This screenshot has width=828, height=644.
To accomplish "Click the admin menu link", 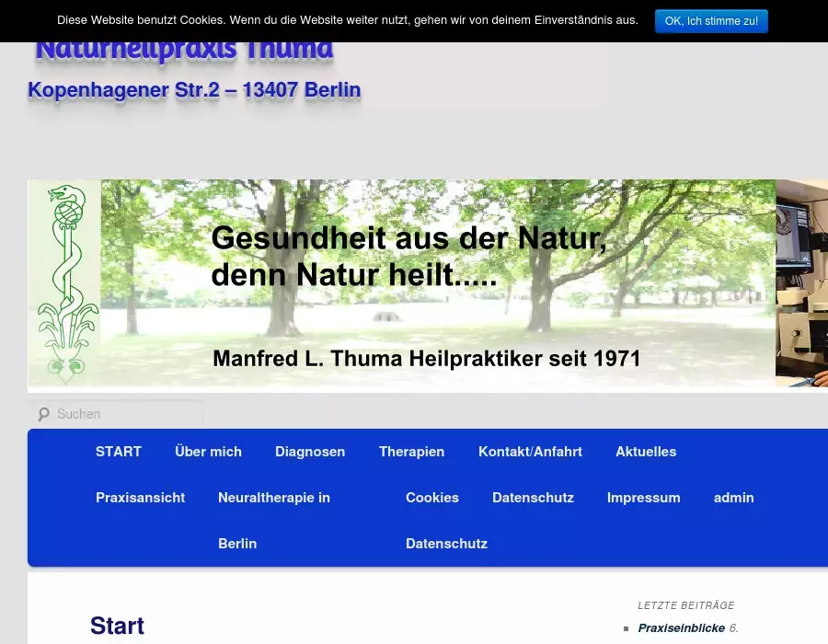I will pyautogui.click(x=733, y=498).
